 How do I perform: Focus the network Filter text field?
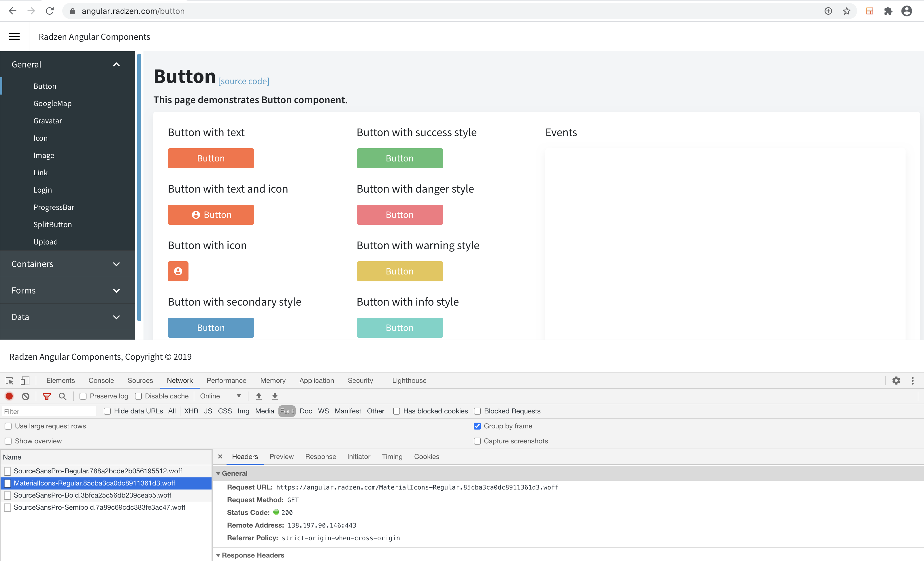(49, 411)
